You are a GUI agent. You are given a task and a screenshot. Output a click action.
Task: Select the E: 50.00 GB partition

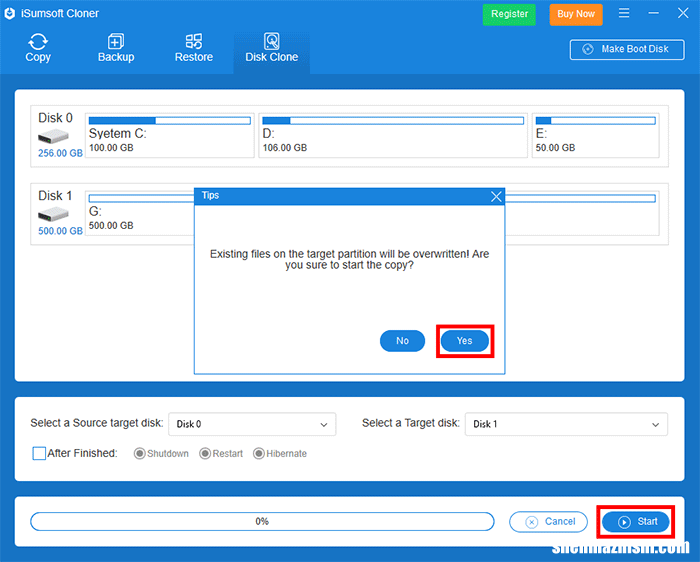(x=596, y=135)
